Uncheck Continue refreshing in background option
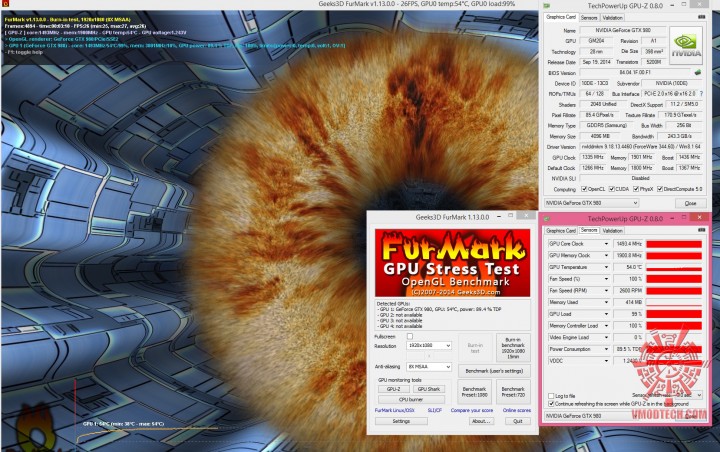Screen dimensions: 720x452 click(x=551, y=404)
